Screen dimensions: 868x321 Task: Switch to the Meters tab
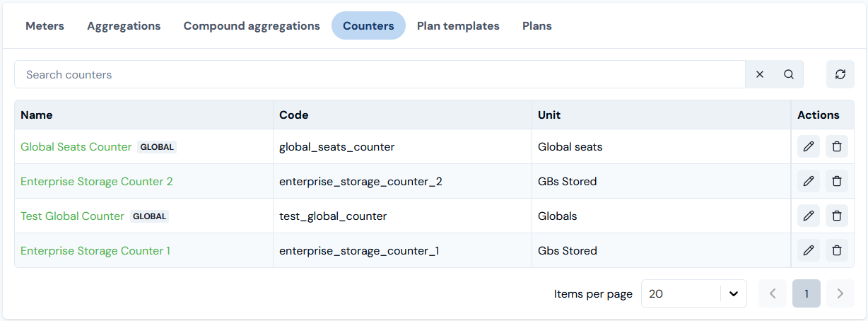tap(45, 25)
